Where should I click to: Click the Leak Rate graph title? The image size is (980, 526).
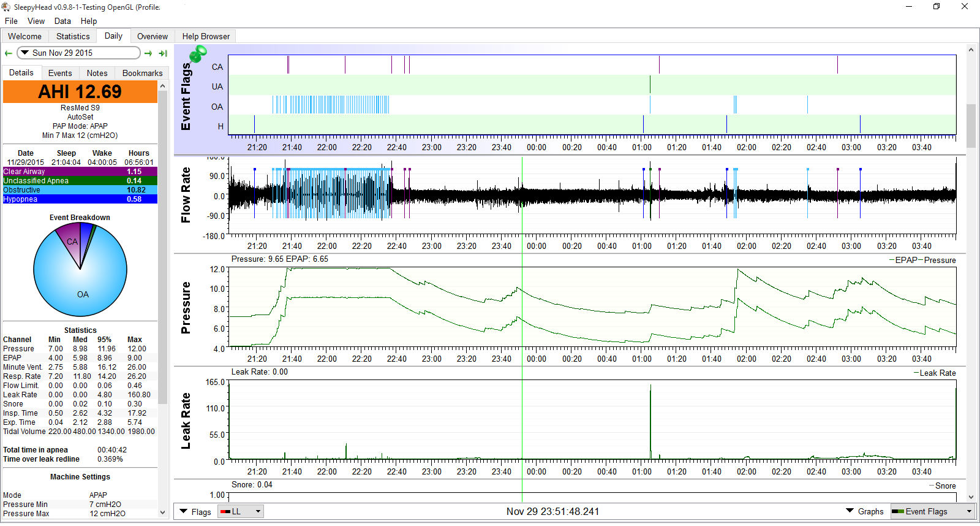point(186,421)
